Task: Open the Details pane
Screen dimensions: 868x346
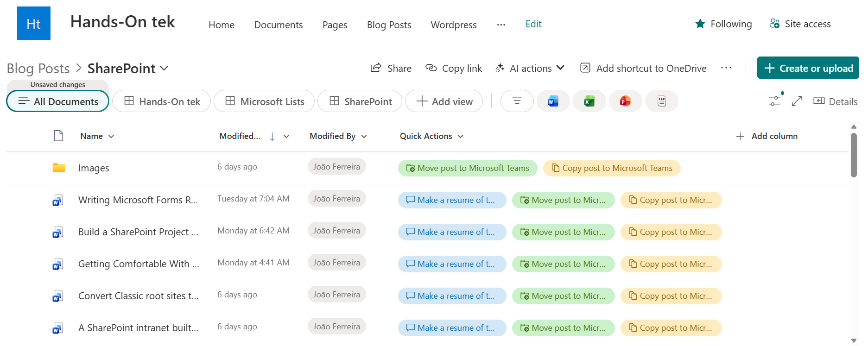Action: [835, 101]
